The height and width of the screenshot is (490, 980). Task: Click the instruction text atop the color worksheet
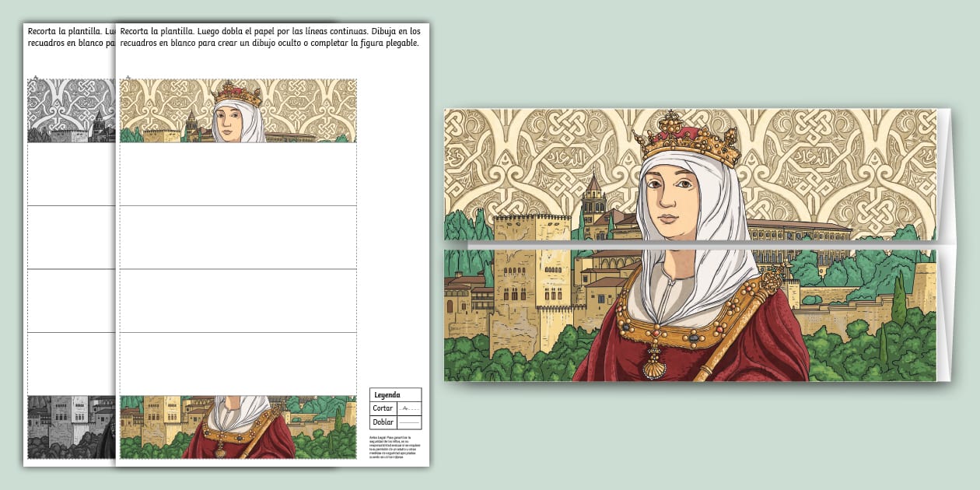268,37
